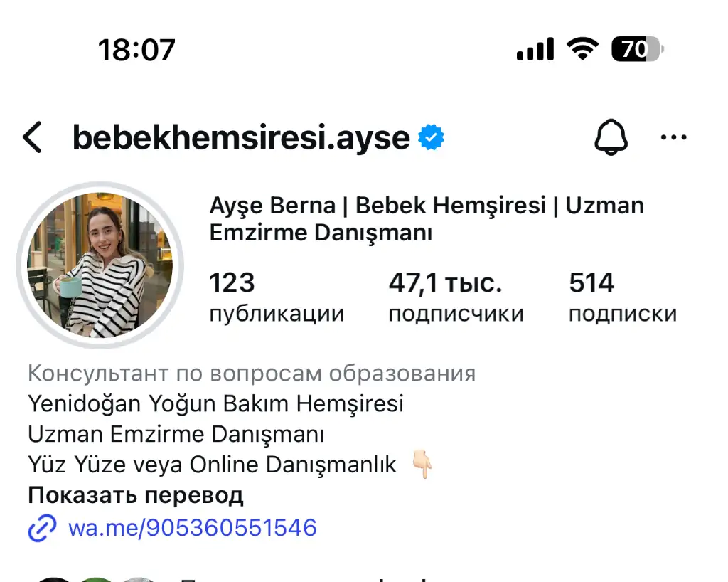Open the wa.me/905360551546 link

click(x=192, y=528)
